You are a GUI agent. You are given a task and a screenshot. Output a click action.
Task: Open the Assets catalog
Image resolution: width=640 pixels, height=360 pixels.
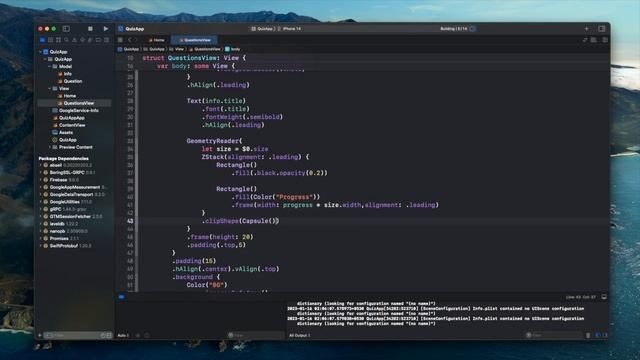(62, 133)
